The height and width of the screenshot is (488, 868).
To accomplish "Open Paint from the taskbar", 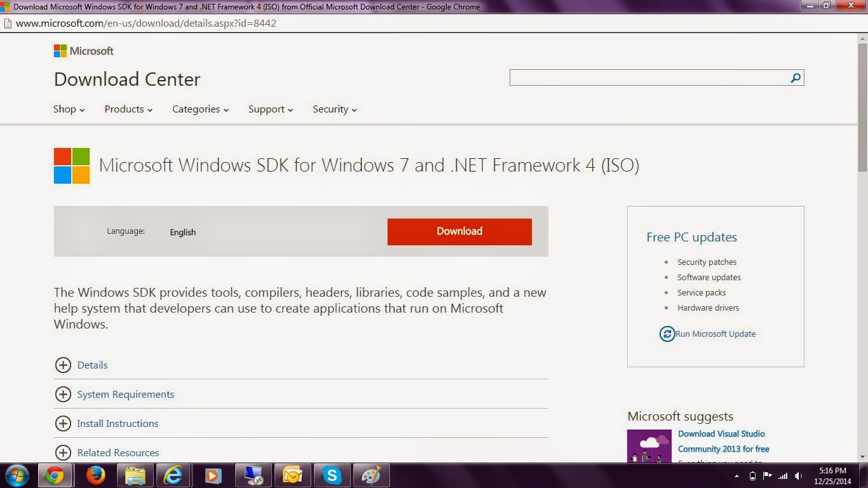I will point(370,476).
